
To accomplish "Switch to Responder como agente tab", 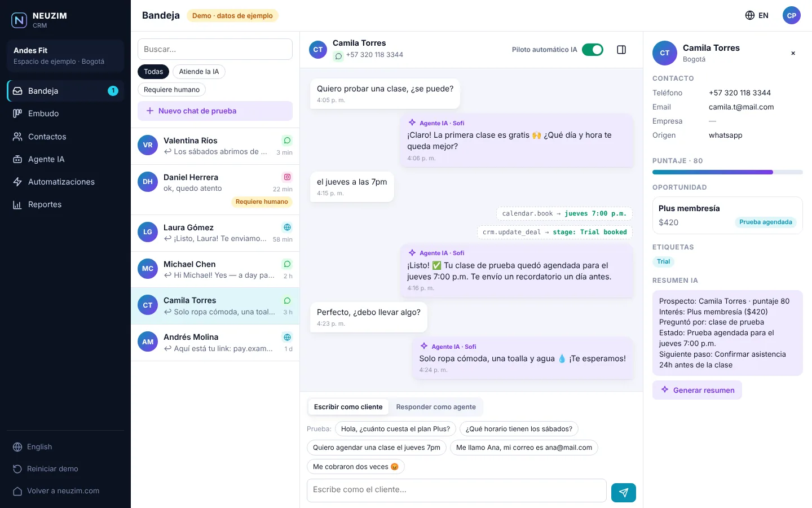I will [x=436, y=407].
